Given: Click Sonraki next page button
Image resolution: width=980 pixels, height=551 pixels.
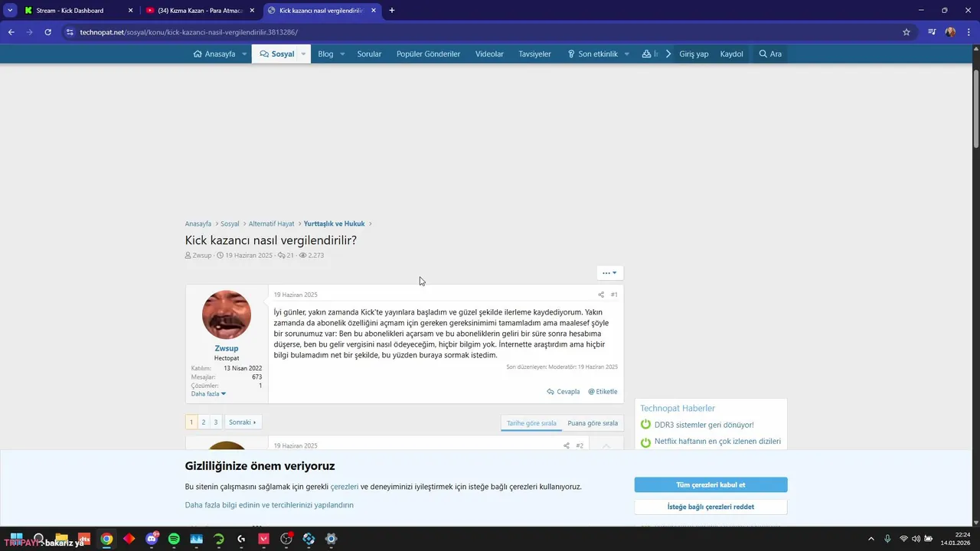Looking at the screenshot, I should (x=243, y=422).
